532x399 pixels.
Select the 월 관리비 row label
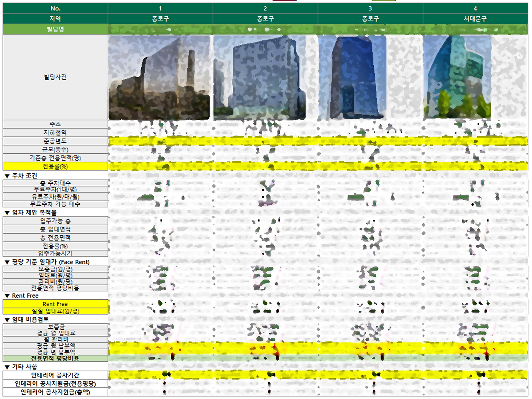55,340
